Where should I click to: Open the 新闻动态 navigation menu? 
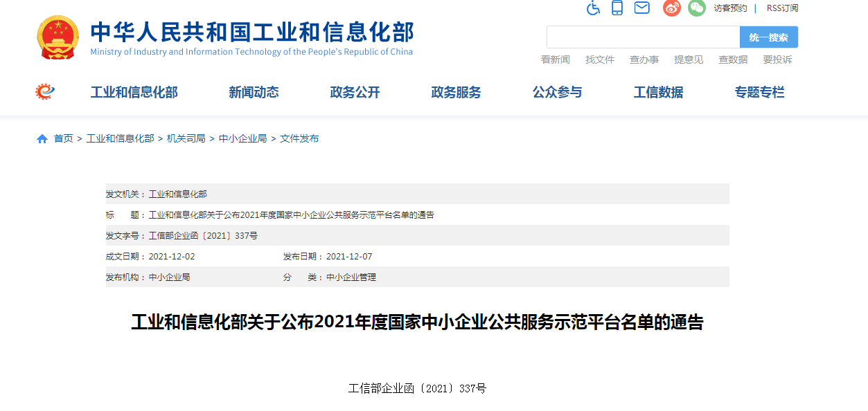click(x=254, y=93)
